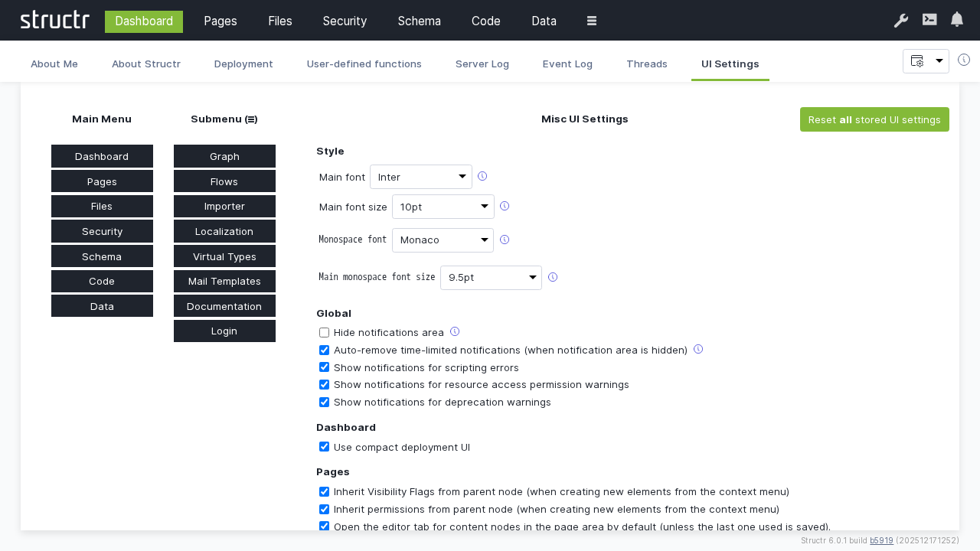Screen dimensions: 980x551
Task: Open the hamburger menu in the main navbar
Action: coord(591,21)
